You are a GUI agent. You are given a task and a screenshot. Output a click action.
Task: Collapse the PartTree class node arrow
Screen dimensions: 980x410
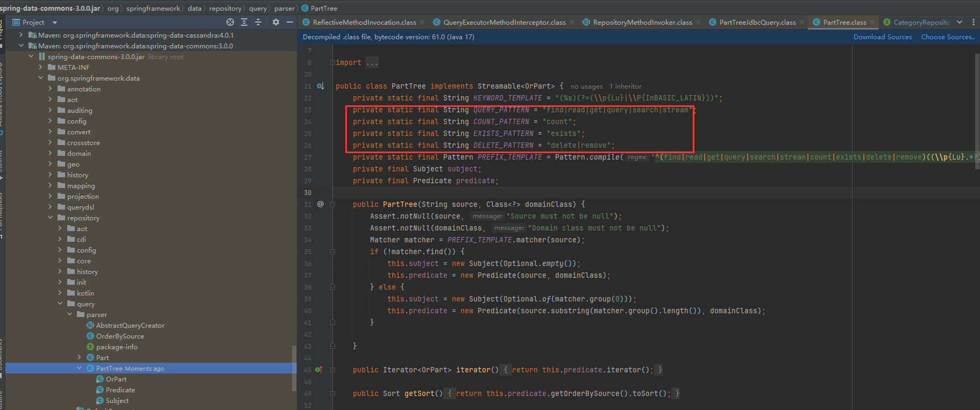[79, 368]
